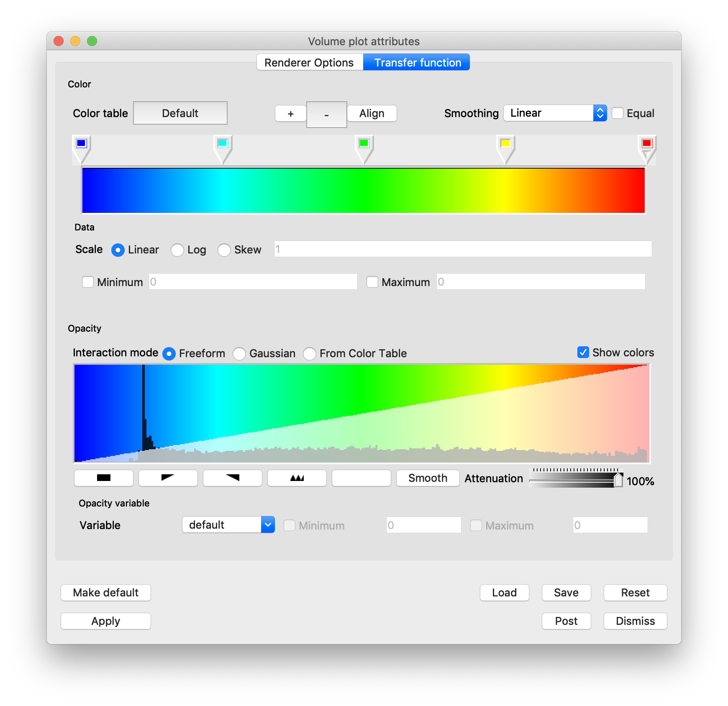This screenshot has width=728, height=706.
Task: Click the Post button
Action: (x=567, y=621)
